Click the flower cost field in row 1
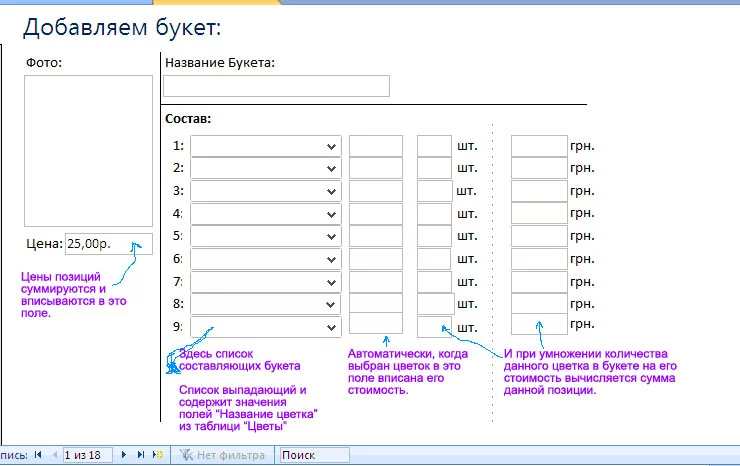 point(376,146)
